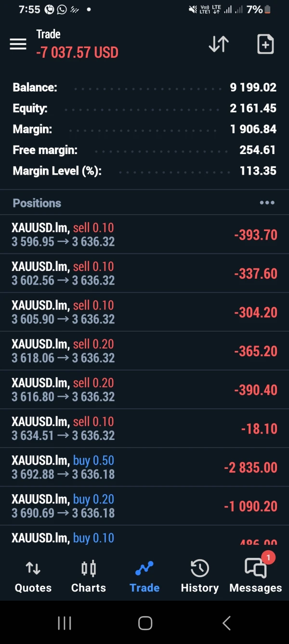This screenshot has width=289, height=644.
Task: Expand the sell position opened at 3 602.56
Action: 144,273
